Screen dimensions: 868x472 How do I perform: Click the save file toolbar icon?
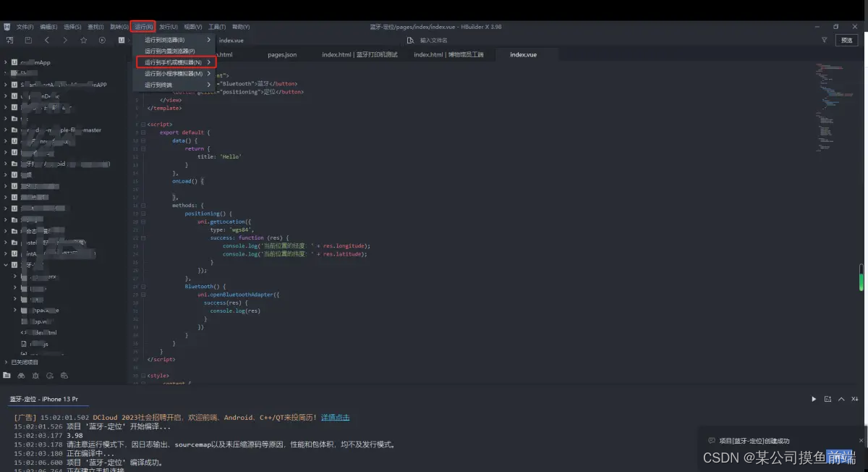tap(28, 40)
